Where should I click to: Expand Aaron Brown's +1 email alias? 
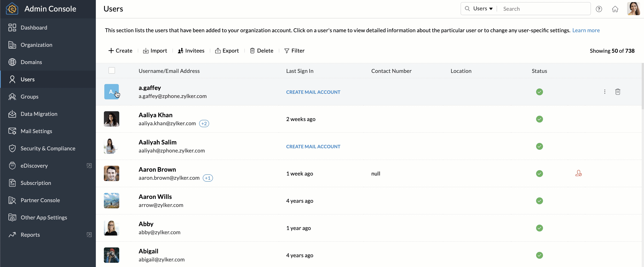tap(208, 178)
